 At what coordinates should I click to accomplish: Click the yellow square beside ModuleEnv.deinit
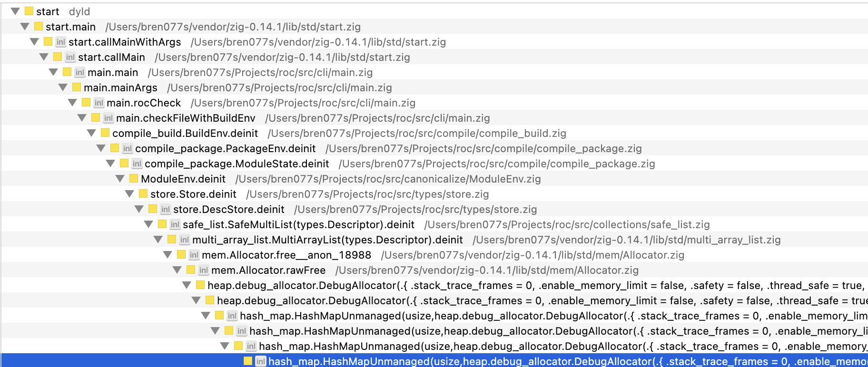click(134, 179)
